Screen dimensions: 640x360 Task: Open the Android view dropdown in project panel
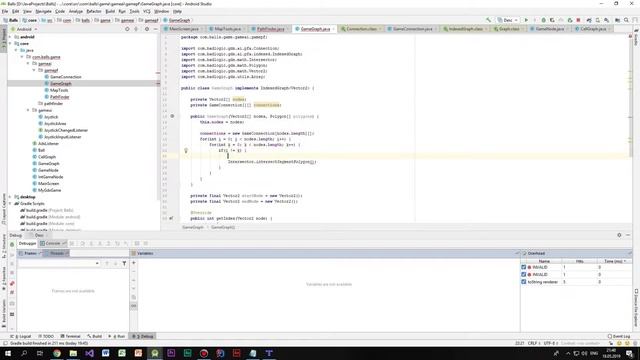(x=24, y=29)
